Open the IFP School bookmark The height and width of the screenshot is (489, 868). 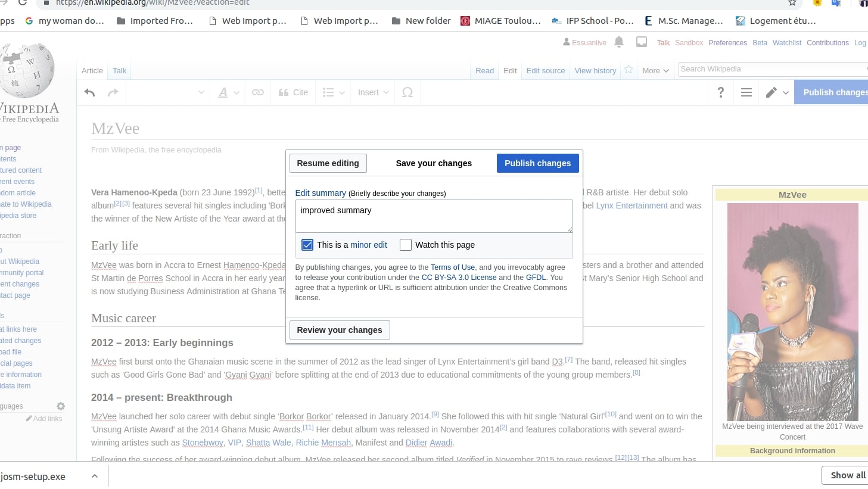(593, 21)
